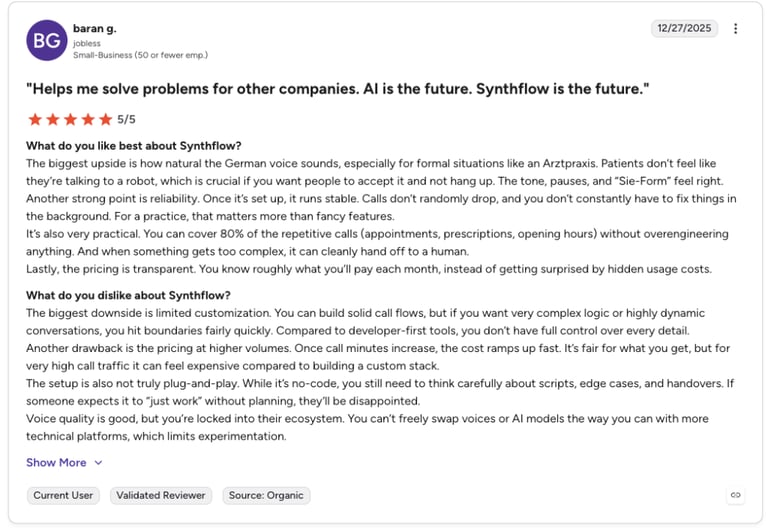Select the Source: Organic tag
The image size is (768, 528).
266,495
